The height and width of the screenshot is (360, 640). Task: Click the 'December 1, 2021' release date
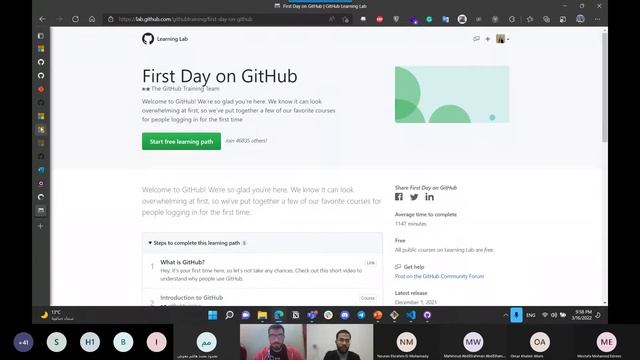416,302
